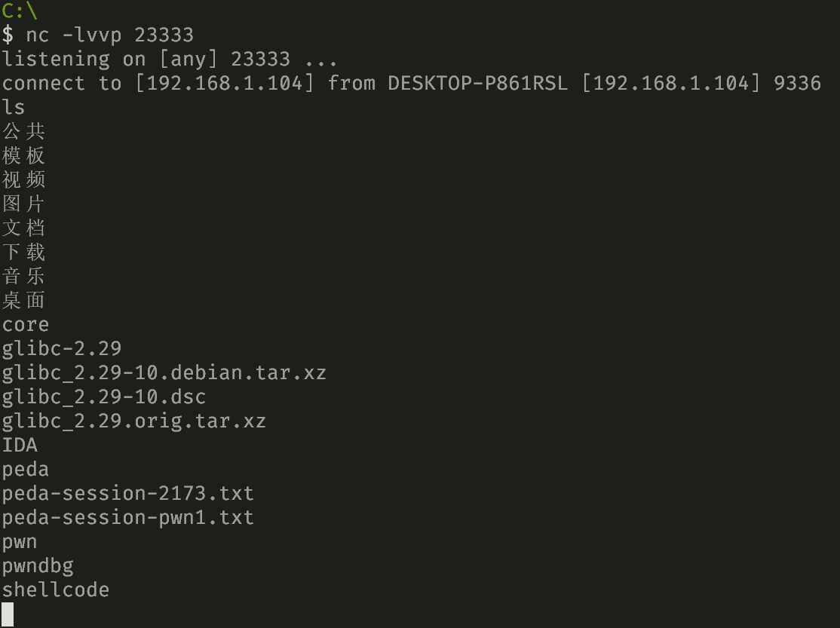Screen dimensions: 840x628
Task: Click the '公共' directory entry
Action: pyautogui.click(x=23, y=131)
